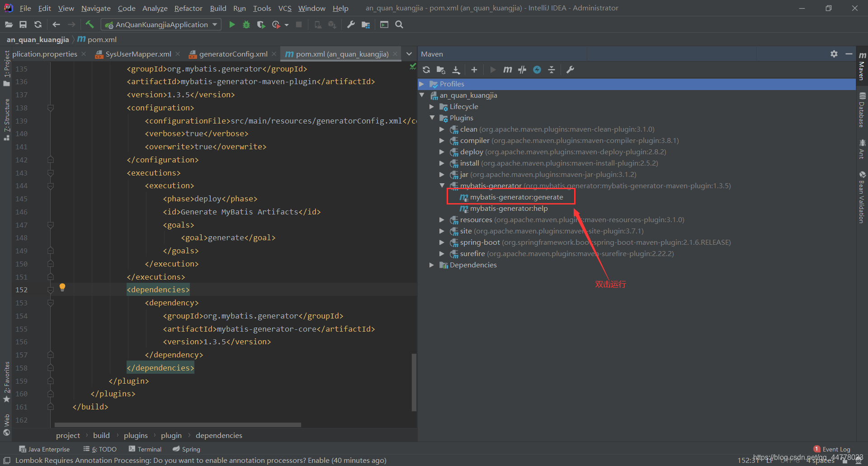Run with coverage using the shield icon
Viewport: 868px width, 466px height.
(x=261, y=24)
